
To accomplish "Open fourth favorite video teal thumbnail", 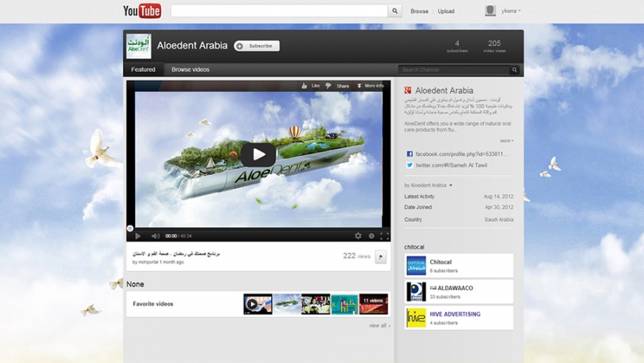I will point(345,304).
